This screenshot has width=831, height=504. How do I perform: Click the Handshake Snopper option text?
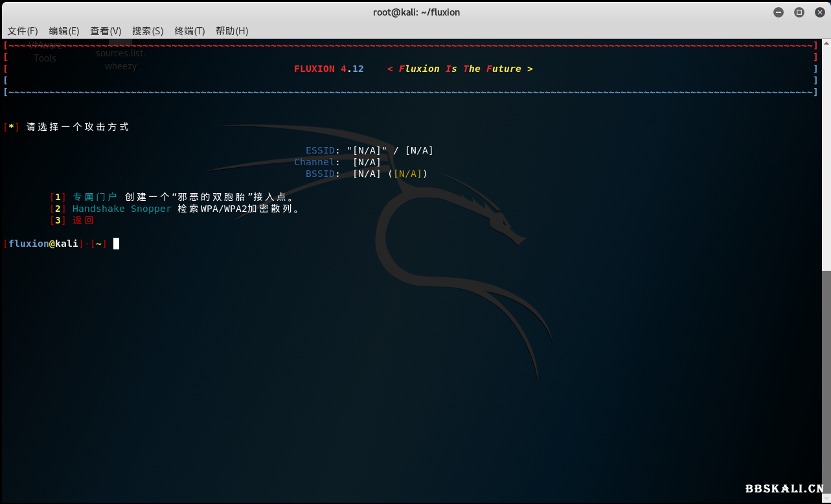pos(122,209)
